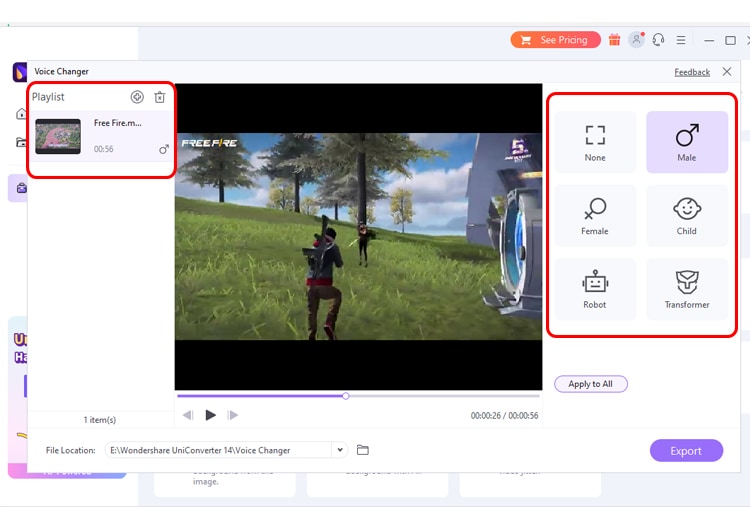The width and height of the screenshot is (750, 528).
Task: Play the video preview
Action: pyautogui.click(x=210, y=415)
